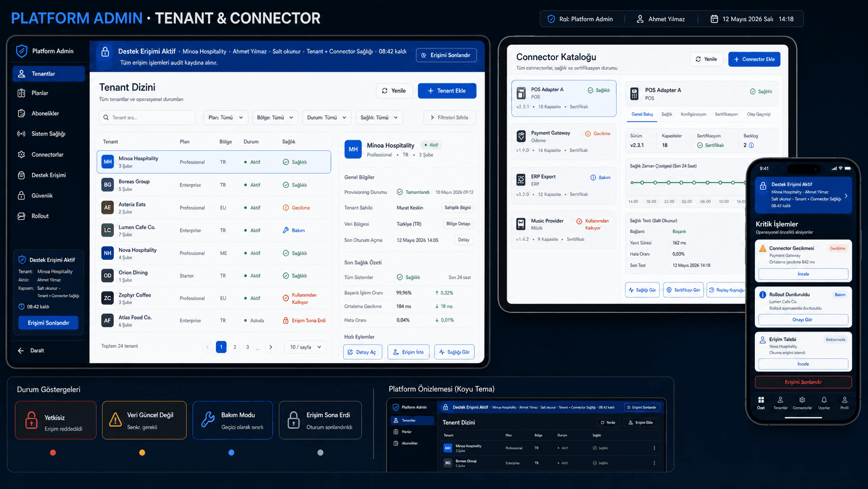Viewport: 868px width, 489px height.
Task: Switch to Sertifikasyon tab
Action: tap(726, 114)
